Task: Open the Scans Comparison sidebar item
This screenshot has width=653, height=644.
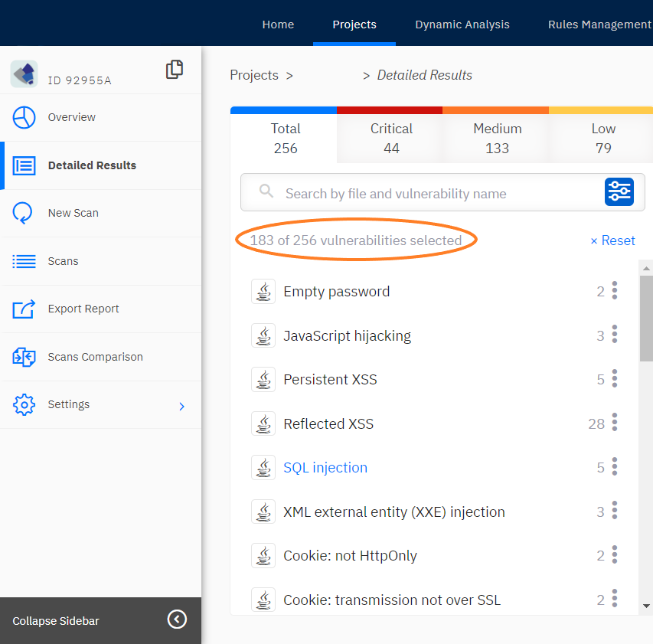Action: pyautogui.click(x=100, y=357)
